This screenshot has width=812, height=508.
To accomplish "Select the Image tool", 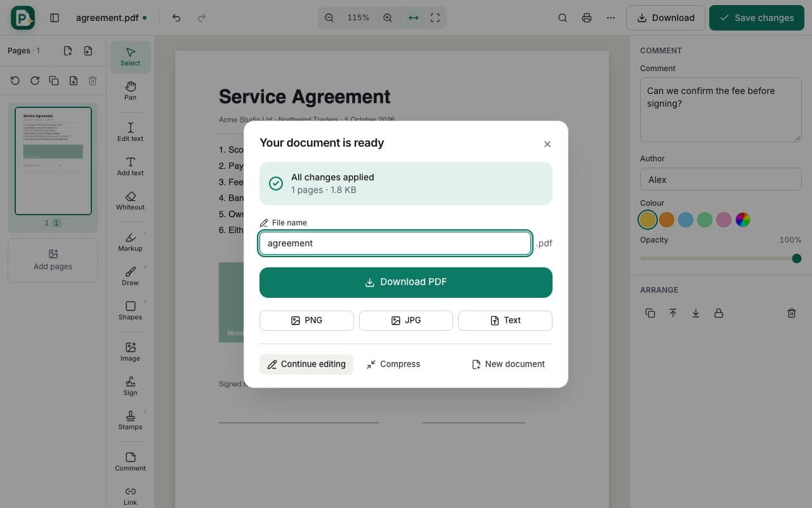I will click(130, 351).
